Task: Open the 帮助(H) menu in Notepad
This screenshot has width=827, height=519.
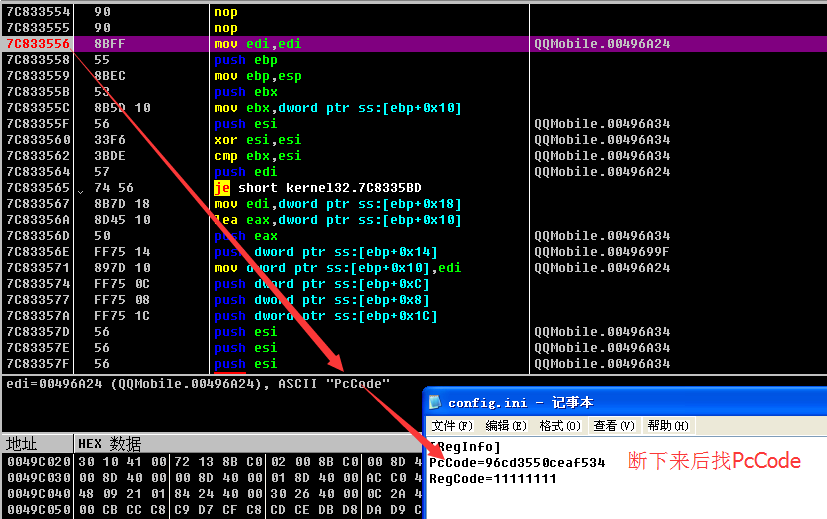Action: pos(668,426)
